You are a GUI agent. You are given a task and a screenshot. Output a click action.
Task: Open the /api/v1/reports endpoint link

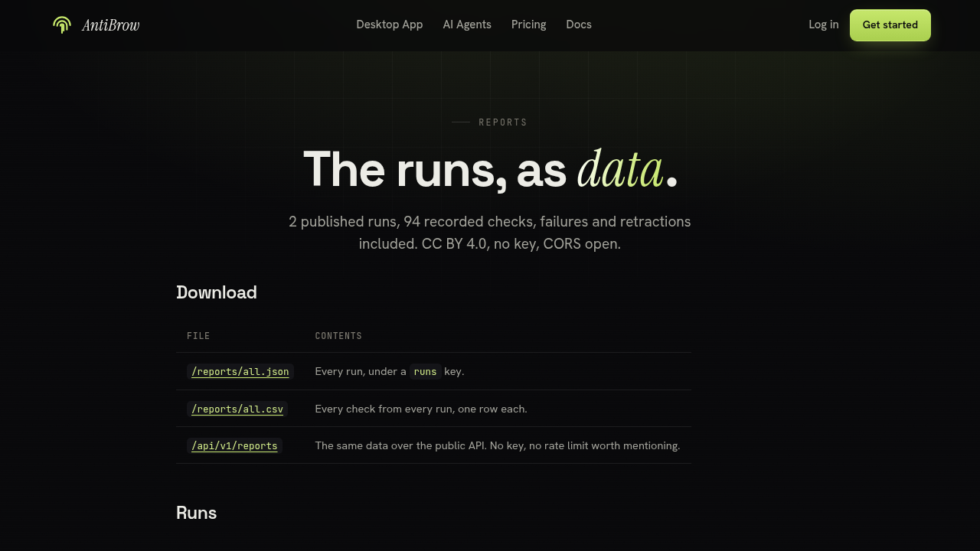[x=234, y=445]
